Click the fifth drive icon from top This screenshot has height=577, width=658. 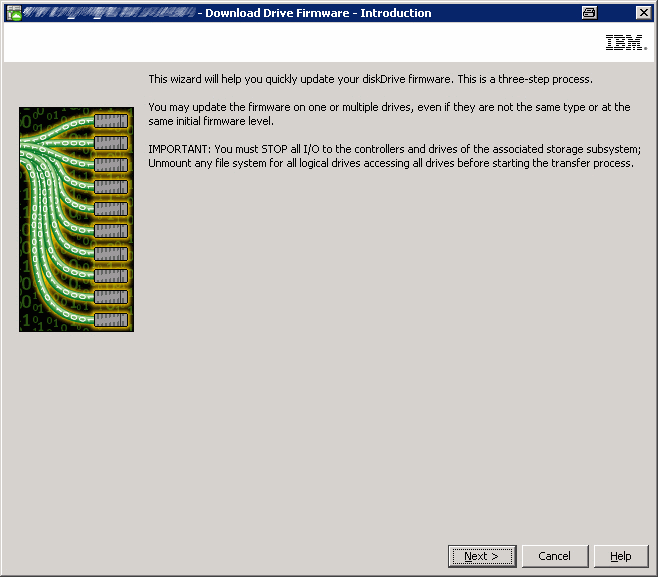[x=111, y=209]
